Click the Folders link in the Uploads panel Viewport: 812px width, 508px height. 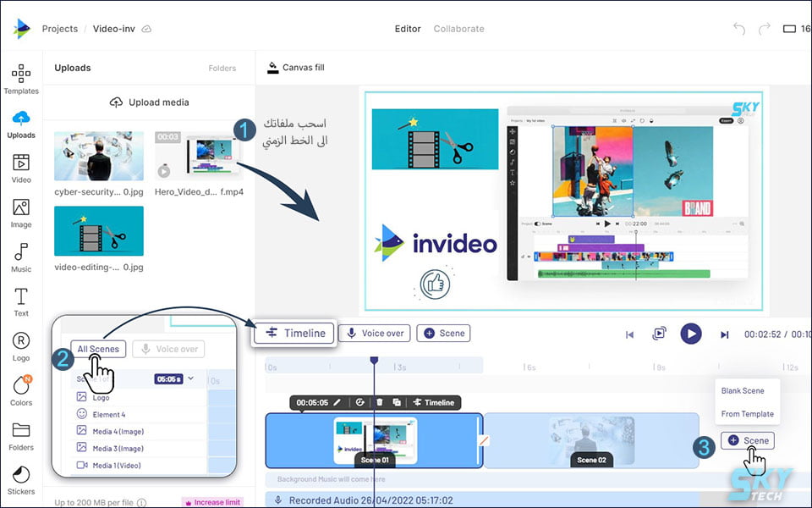point(222,68)
